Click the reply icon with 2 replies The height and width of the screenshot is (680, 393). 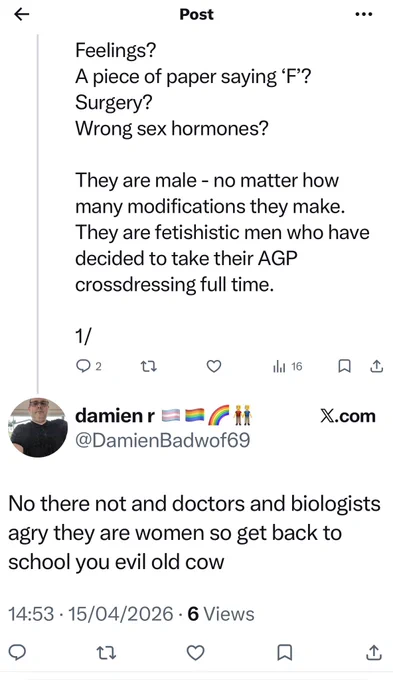pyautogui.click(x=88, y=366)
